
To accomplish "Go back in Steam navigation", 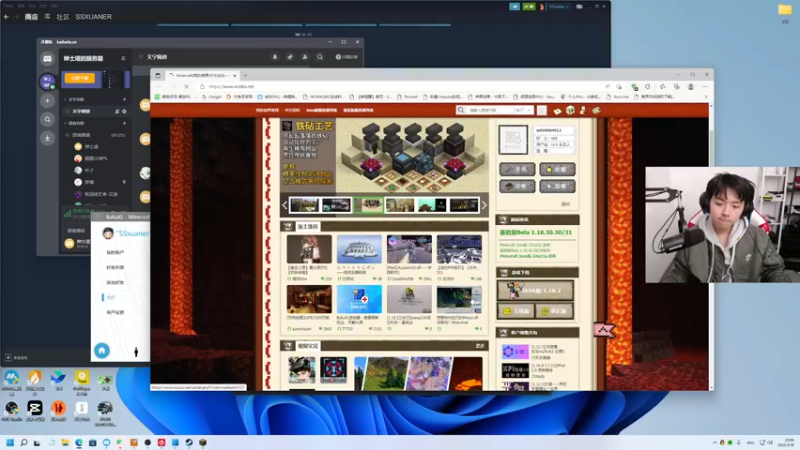I will point(7,17).
